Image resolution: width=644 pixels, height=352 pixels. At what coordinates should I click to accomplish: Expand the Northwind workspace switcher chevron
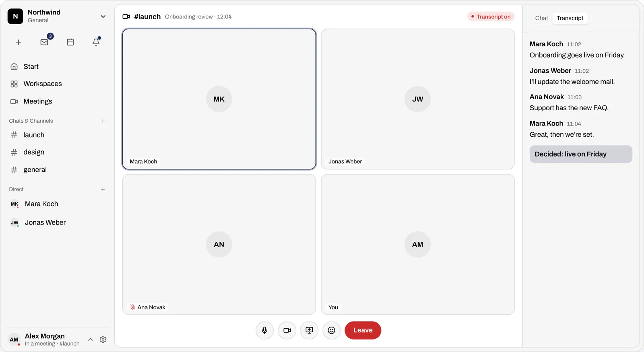coord(103,16)
